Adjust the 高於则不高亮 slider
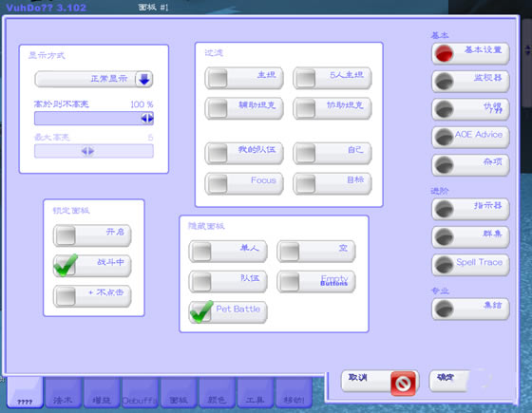The height and width of the screenshot is (413, 532). (x=94, y=119)
